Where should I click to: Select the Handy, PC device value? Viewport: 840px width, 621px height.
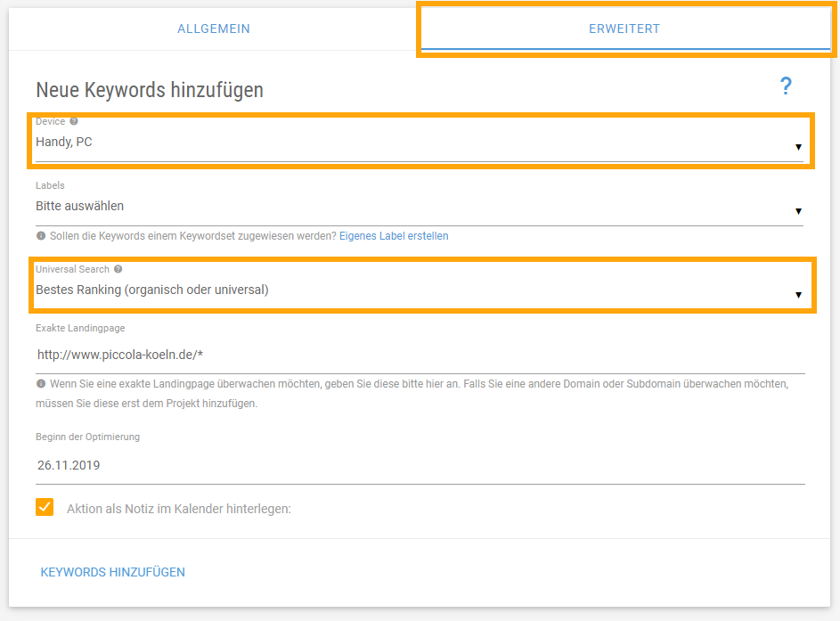[64, 142]
